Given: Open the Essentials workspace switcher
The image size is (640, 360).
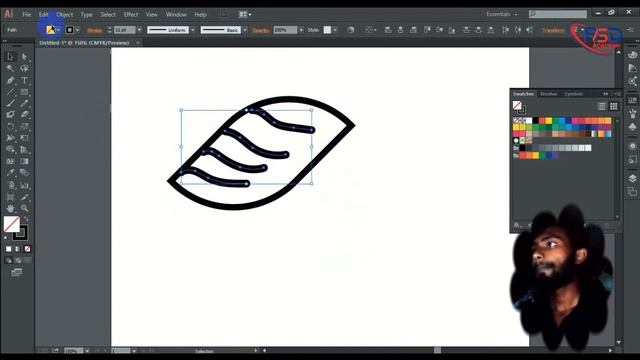Looking at the screenshot, I should tap(502, 14).
